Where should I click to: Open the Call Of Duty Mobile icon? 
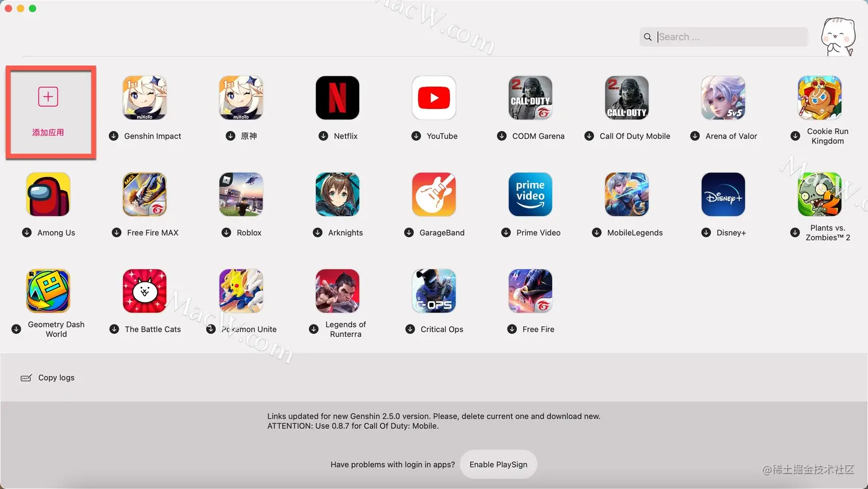coord(627,98)
